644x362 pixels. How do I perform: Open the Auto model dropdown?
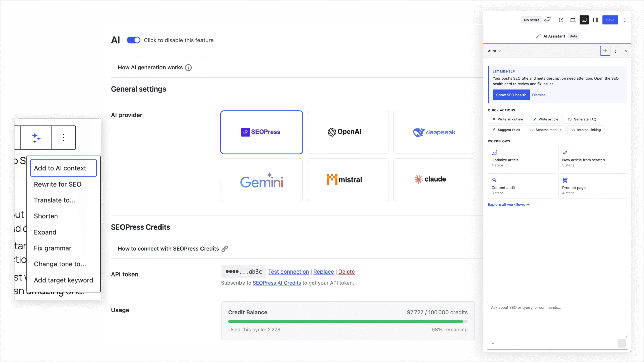[x=494, y=51]
